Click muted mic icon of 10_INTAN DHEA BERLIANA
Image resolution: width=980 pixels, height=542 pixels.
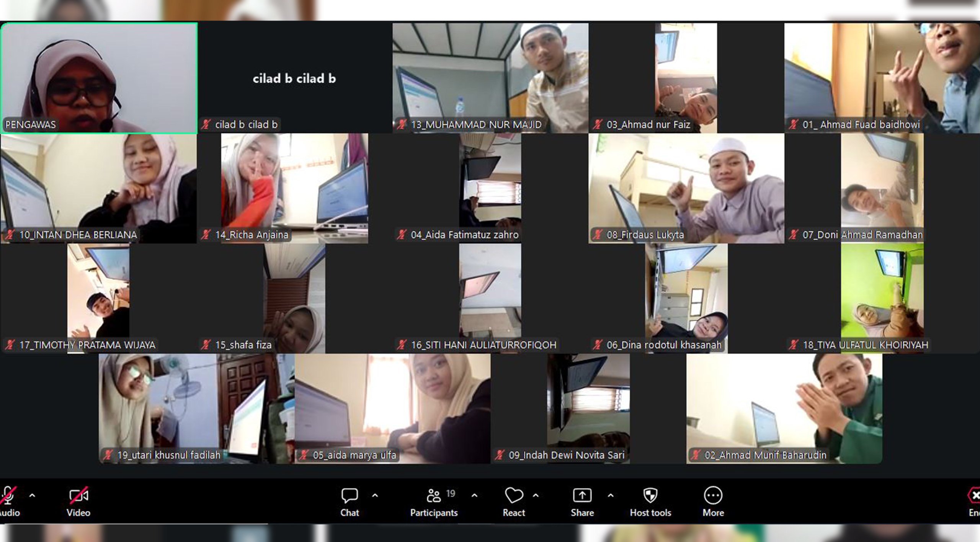pyautogui.click(x=10, y=234)
